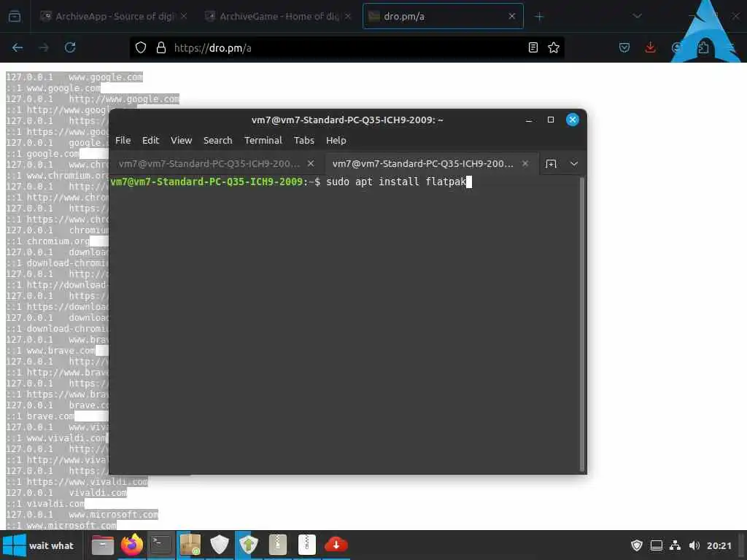Open the Terminal menu in the menu bar

point(263,141)
